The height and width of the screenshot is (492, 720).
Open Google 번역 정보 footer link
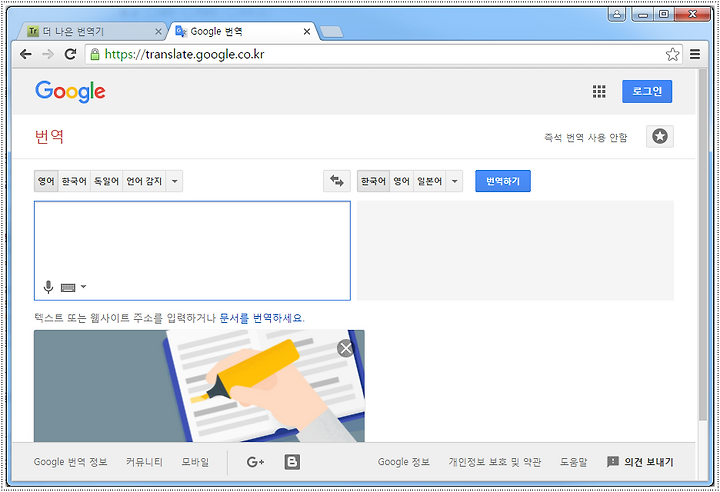tap(70, 462)
